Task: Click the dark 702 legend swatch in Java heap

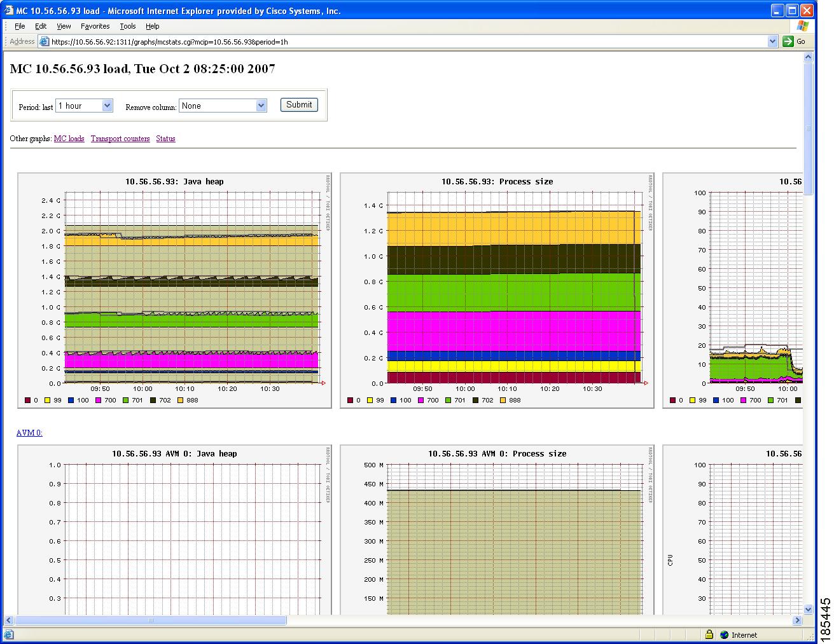Action: tap(153, 401)
